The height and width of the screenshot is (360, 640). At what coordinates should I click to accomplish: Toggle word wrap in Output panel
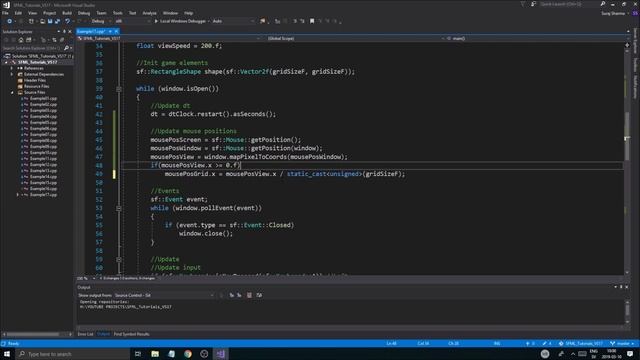point(259,295)
